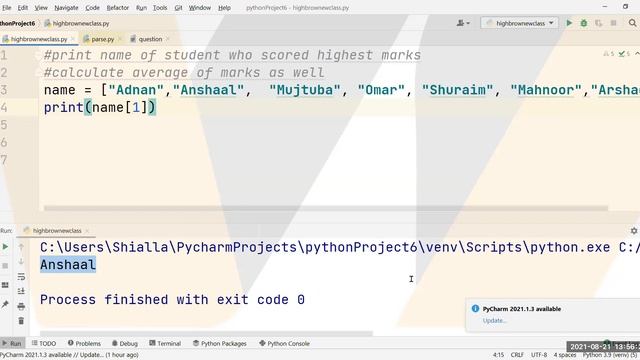The image size is (640, 360).
Task: Click the Update... link in notification
Action: click(495, 321)
